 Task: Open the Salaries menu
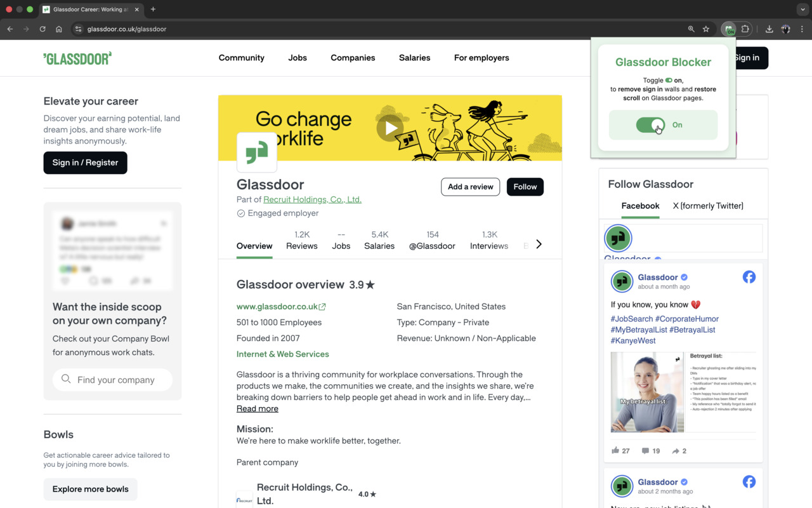pos(415,58)
